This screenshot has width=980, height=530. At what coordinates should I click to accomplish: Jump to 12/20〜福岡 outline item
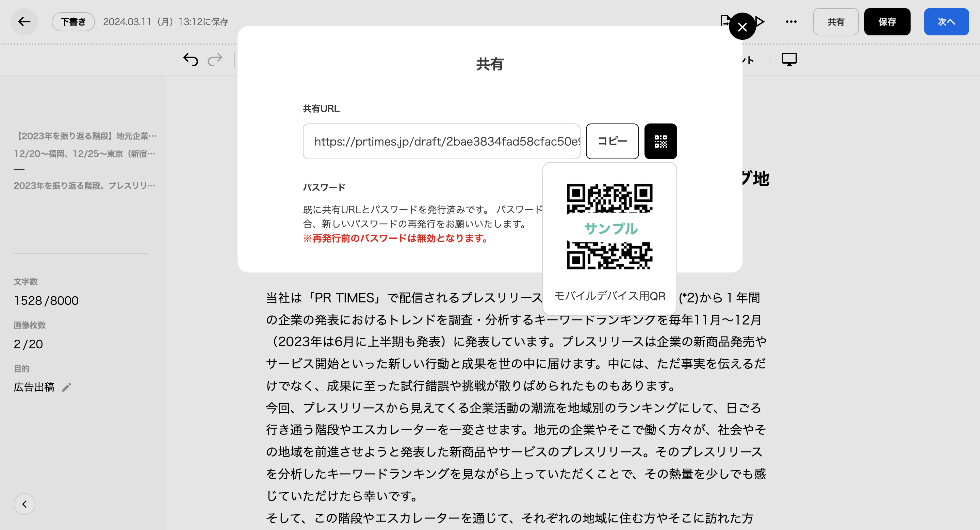pyautogui.click(x=84, y=154)
